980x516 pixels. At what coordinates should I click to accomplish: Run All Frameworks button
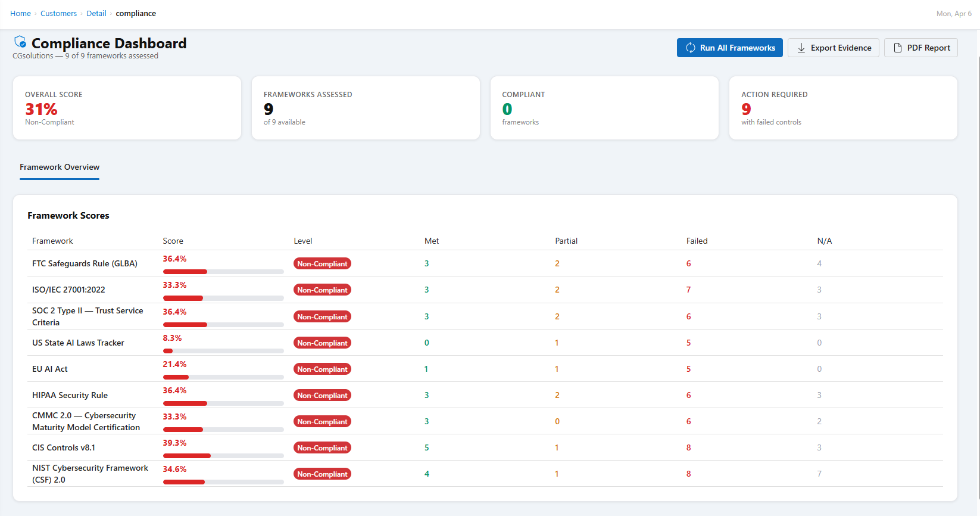[x=730, y=48]
